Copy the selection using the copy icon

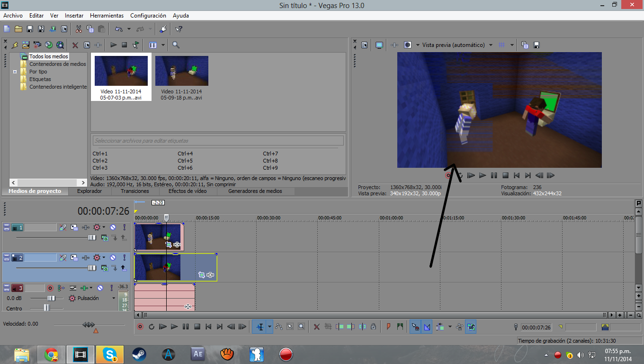click(x=90, y=29)
